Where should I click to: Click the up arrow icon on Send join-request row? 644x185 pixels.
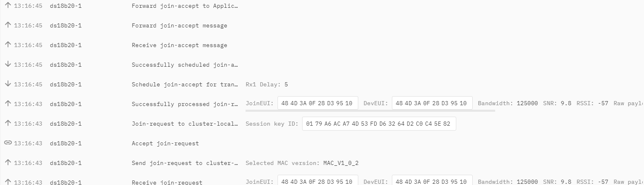tap(8, 162)
